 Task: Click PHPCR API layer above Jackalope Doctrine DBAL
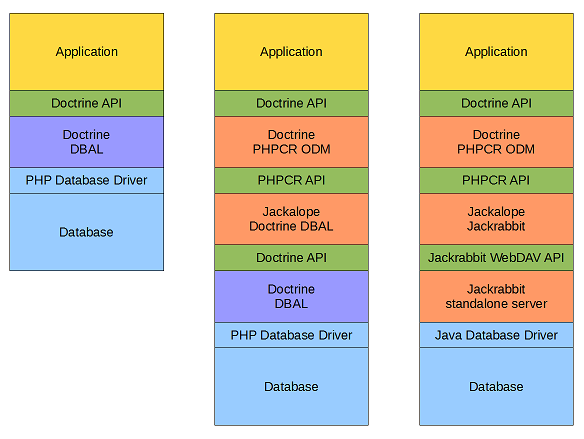291,180
